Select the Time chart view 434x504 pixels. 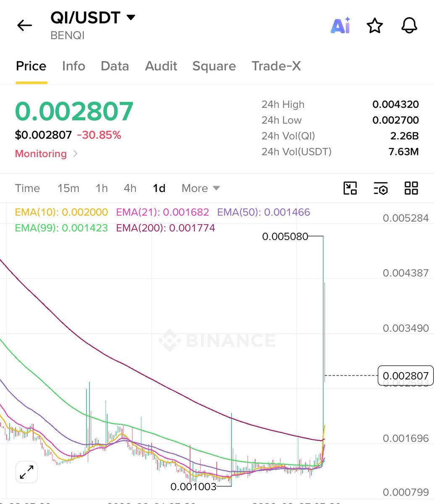[x=27, y=188]
